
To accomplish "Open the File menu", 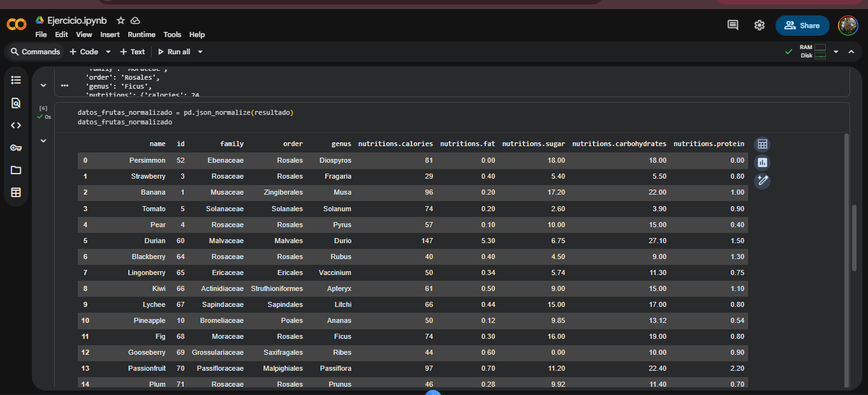I will 41,34.
